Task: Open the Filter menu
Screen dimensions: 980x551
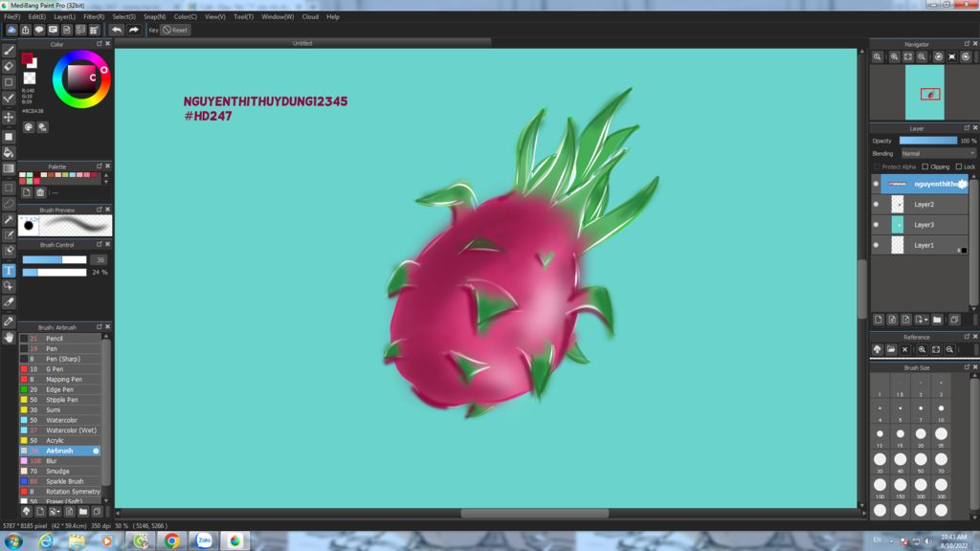Action: point(94,17)
